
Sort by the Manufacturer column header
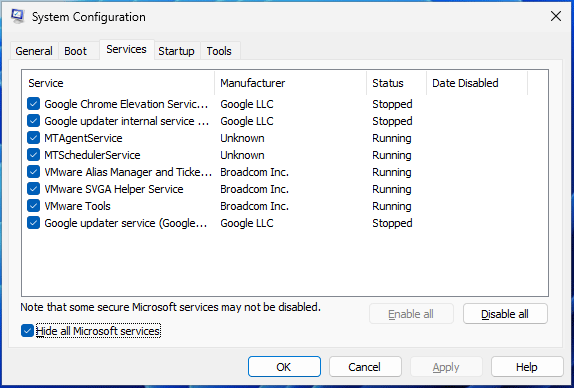tap(291, 83)
